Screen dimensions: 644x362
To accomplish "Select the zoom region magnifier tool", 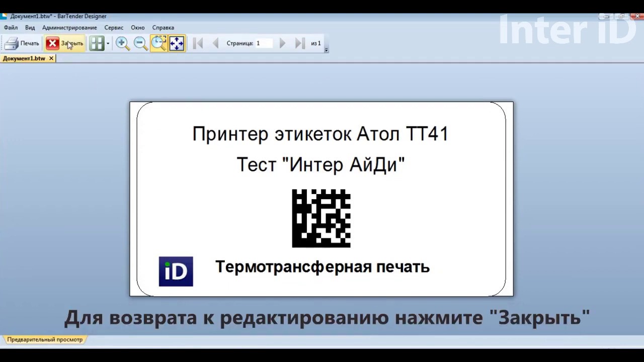I will [158, 43].
